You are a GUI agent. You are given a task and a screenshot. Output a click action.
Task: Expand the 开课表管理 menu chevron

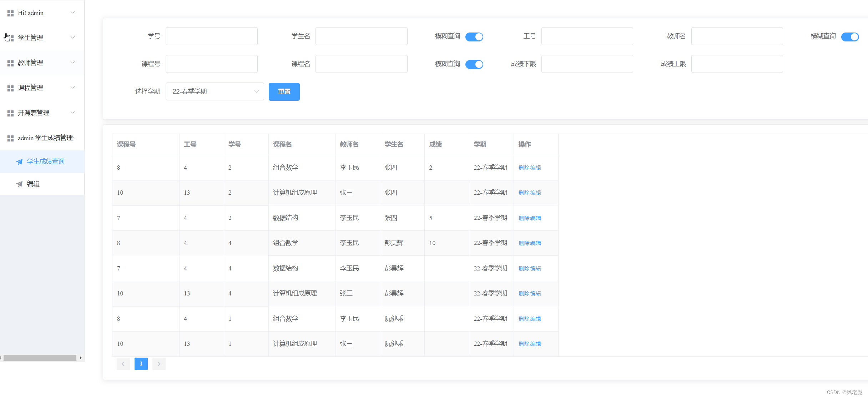[73, 113]
